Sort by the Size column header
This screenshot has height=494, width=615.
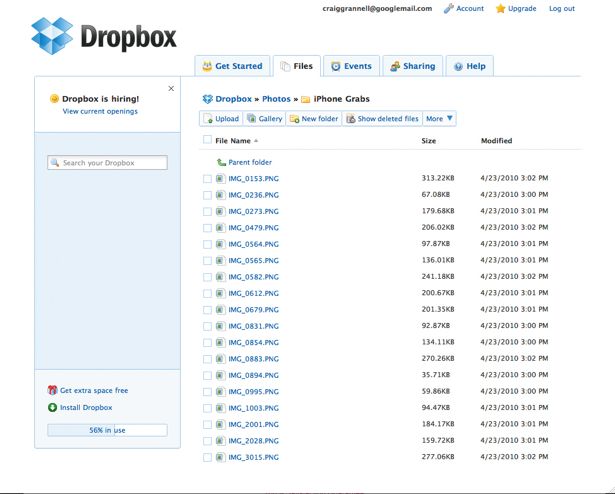pyautogui.click(x=429, y=140)
